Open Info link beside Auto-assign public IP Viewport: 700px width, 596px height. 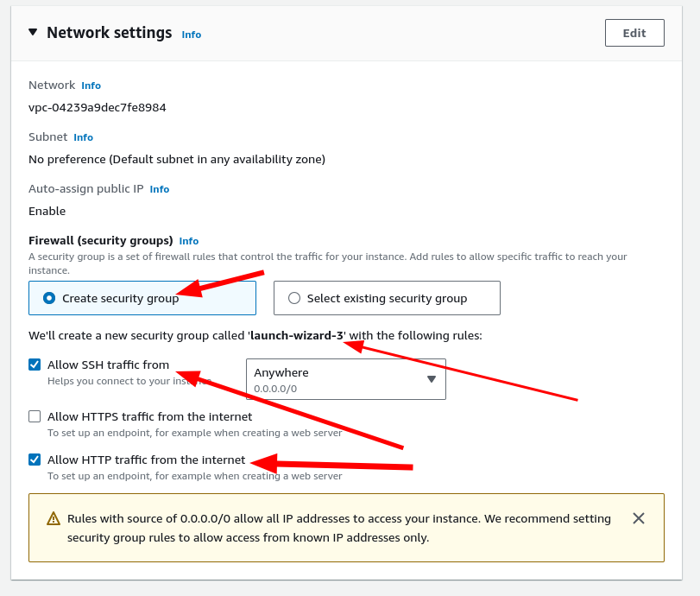160,189
